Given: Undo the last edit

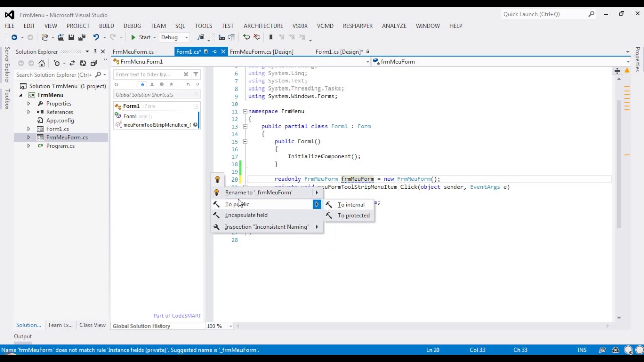Looking at the screenshot, I should click(96, 37).
